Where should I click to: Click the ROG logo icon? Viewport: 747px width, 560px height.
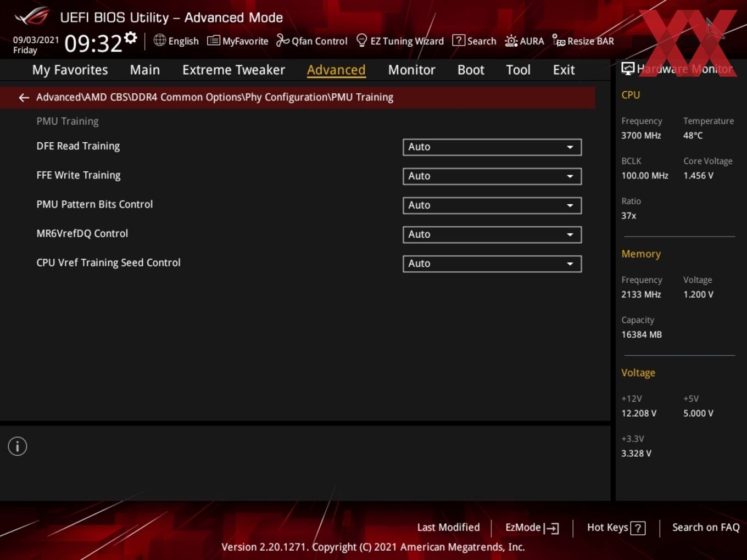click(32, 16)
